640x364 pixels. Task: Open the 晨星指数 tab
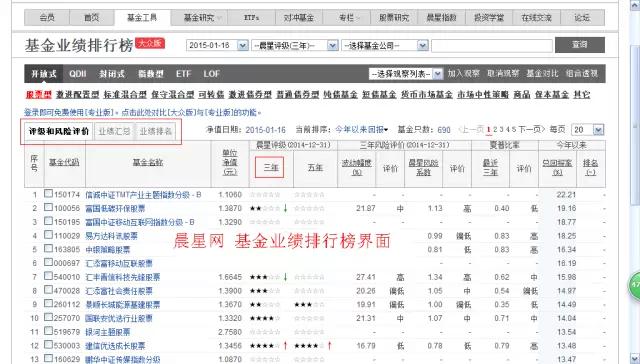(441, 18)
